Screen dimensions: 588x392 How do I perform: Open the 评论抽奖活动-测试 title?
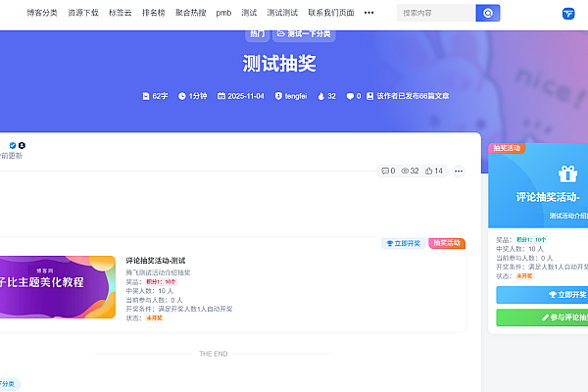tap(156, 261)
